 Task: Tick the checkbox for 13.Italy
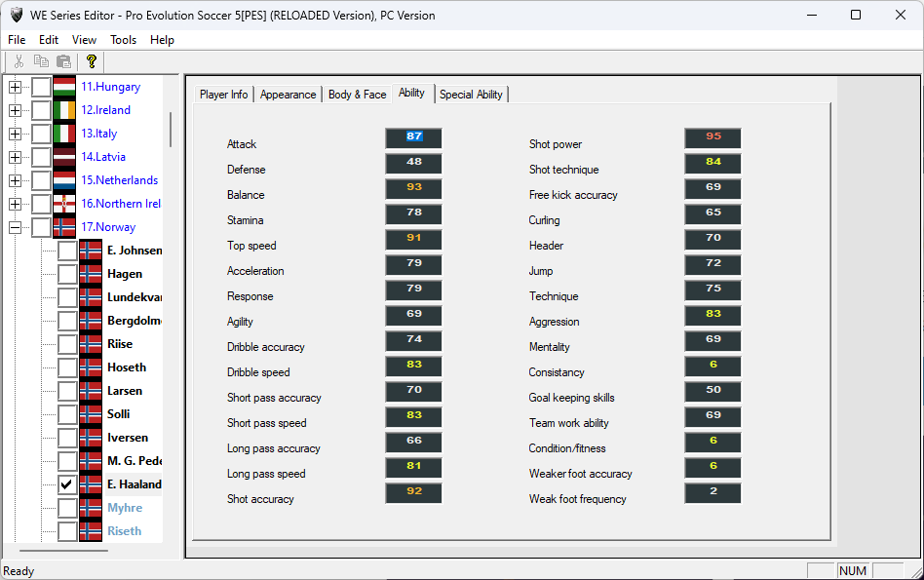[41, 134]
